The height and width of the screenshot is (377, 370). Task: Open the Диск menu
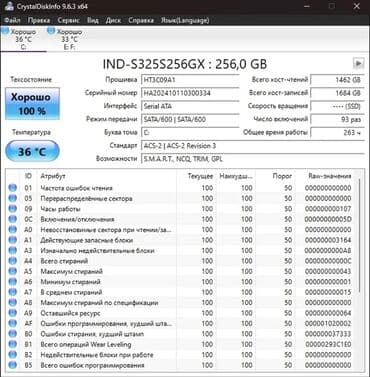point(113,20)
